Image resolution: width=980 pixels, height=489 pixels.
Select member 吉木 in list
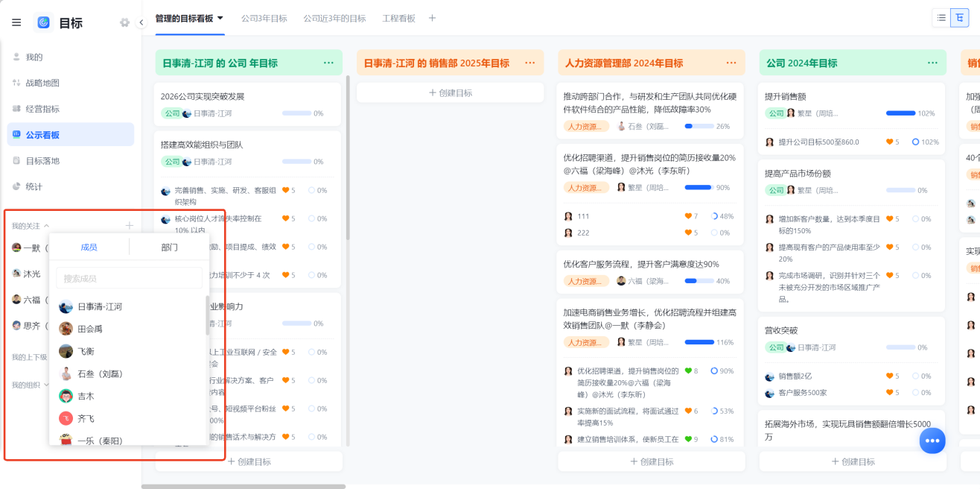127,396
